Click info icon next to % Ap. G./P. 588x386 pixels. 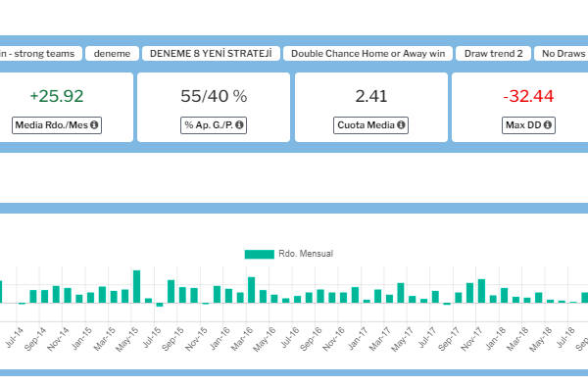point(239,124)
